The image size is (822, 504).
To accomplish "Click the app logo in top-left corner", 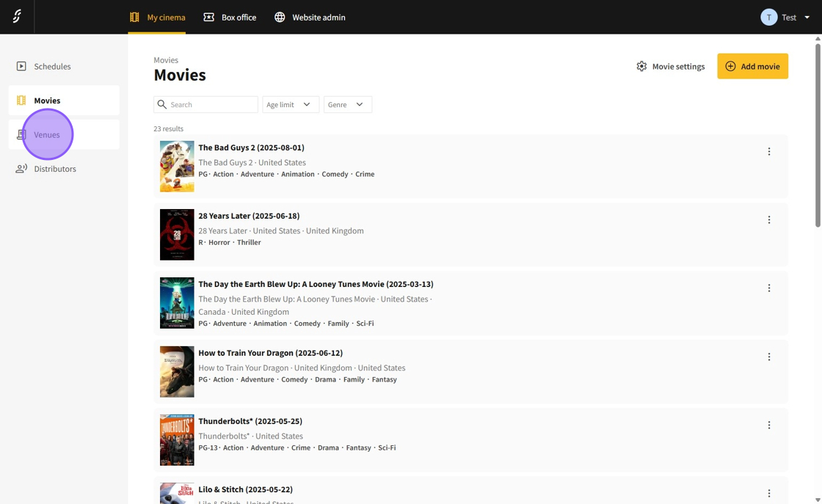I will tap(17, 16).
